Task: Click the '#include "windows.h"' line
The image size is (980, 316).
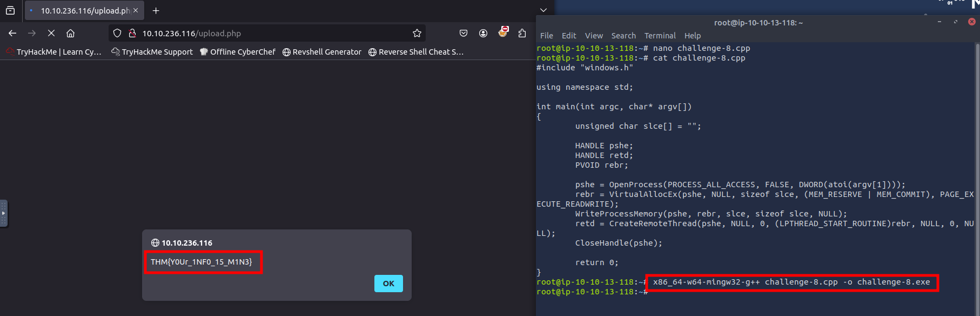Action: tap(585, 68)
